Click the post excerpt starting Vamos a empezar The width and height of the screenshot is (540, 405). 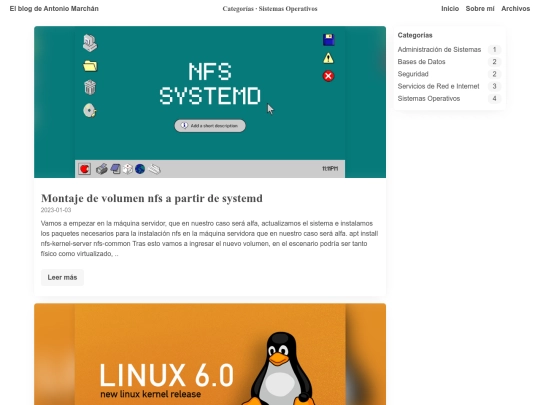209,238
